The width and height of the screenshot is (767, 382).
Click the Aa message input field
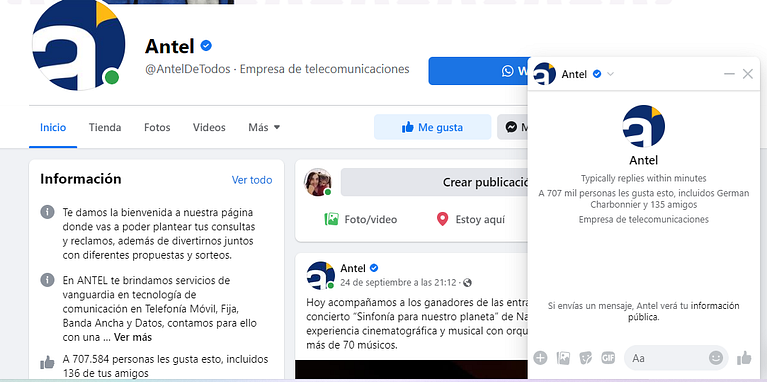[668, 358]
